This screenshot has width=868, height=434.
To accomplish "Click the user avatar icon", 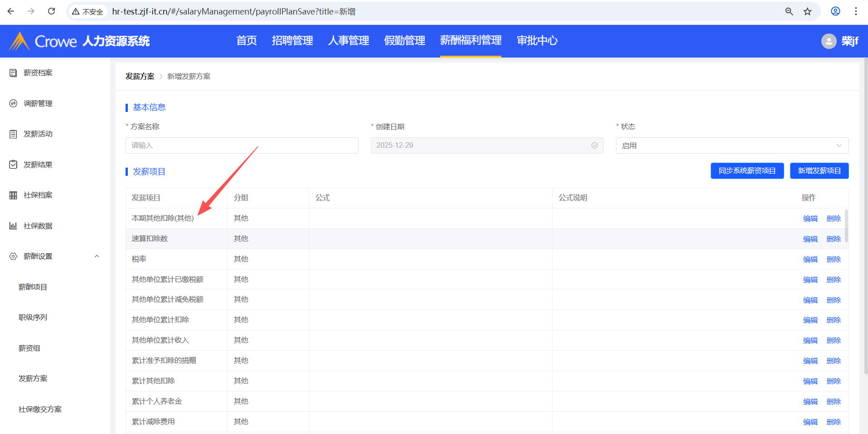I will tap(829, 41).
